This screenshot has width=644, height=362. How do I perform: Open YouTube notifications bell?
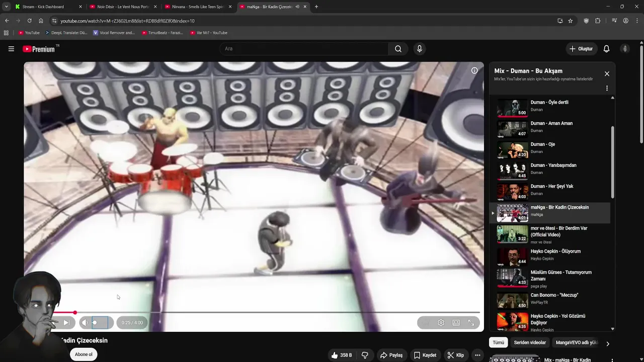tap(606, 49)
